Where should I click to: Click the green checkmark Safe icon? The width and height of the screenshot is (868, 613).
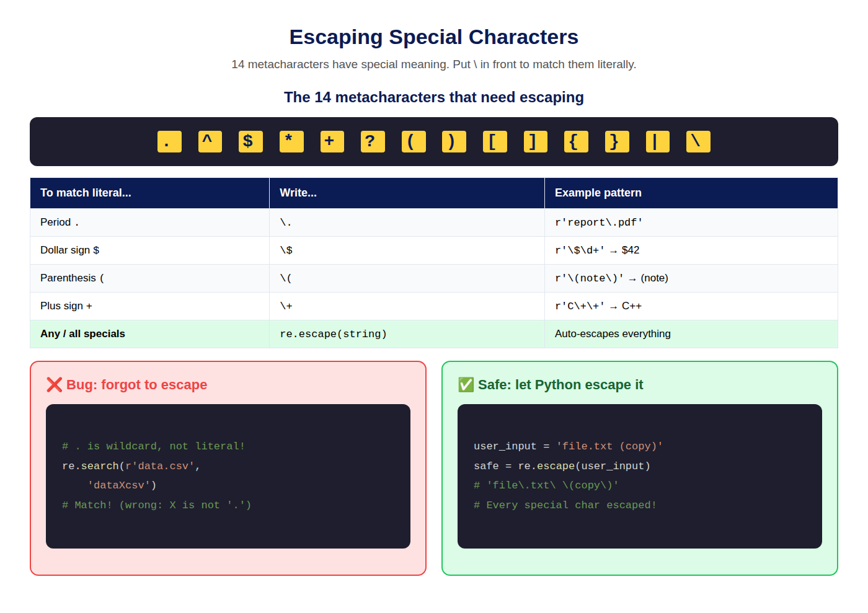click(x=466, y=385)
